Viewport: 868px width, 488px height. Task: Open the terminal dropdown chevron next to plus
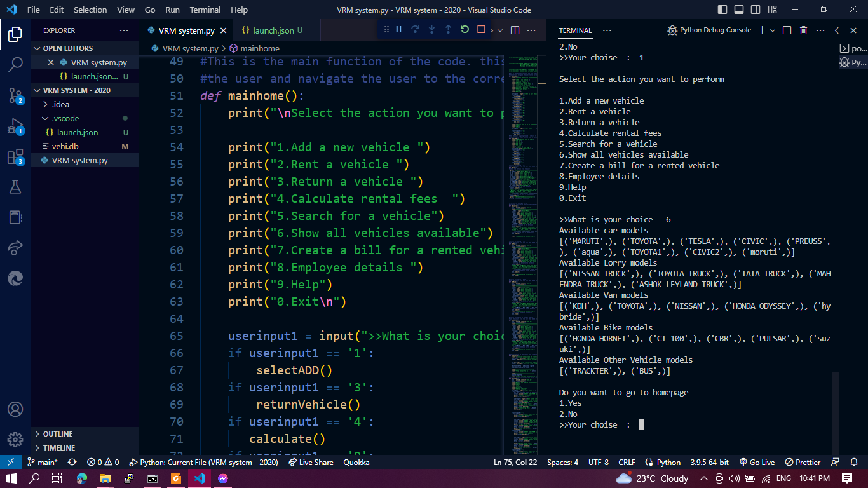tap(773, 30)
